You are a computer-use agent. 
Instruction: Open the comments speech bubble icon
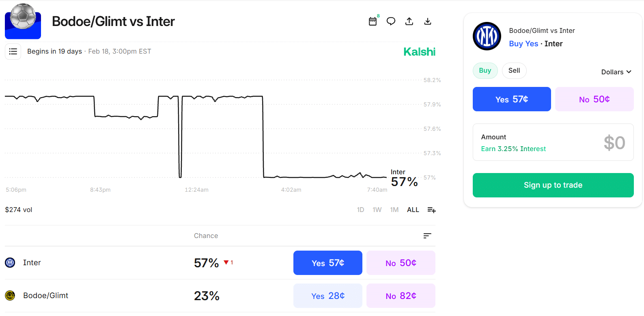tap(391, 22)
